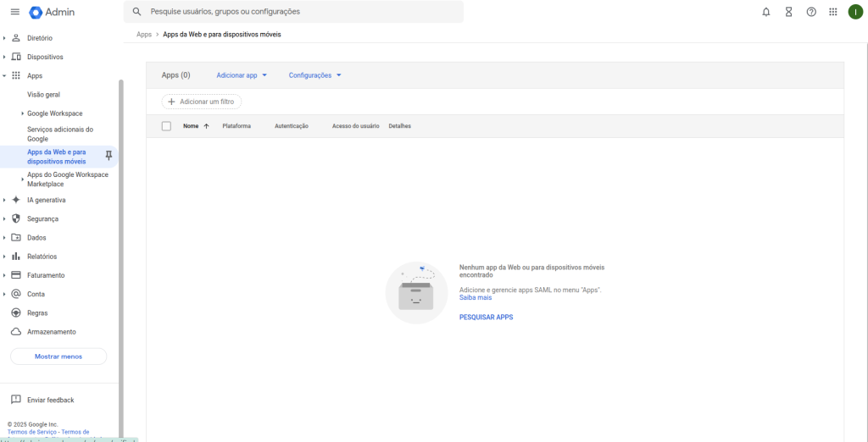Toggle the select-all checkbox in table header

point(166,126)
